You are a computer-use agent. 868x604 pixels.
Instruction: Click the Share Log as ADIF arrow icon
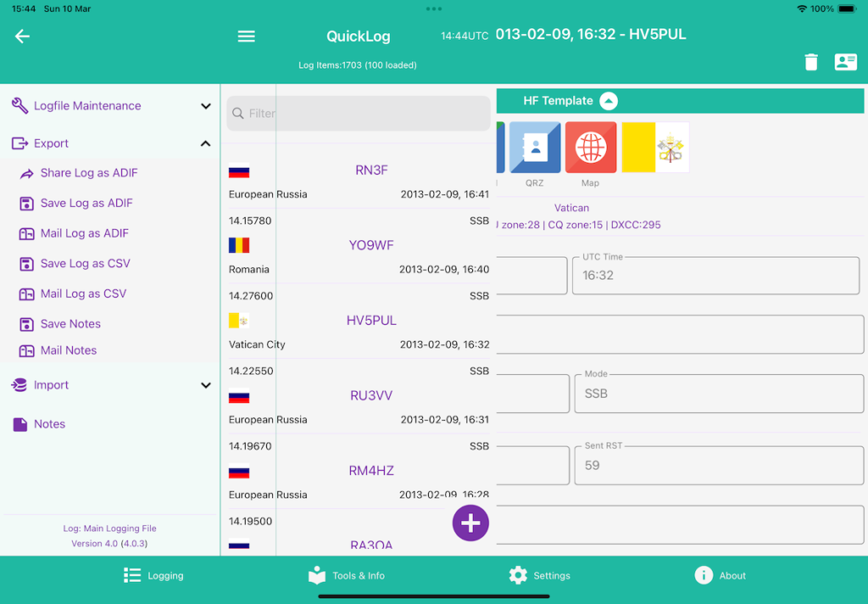point(26,173)
